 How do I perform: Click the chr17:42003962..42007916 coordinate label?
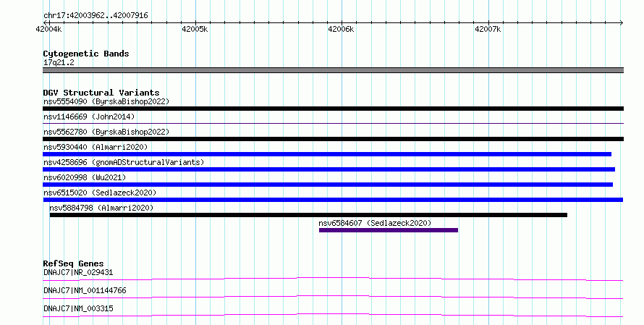tap(96, 16)
